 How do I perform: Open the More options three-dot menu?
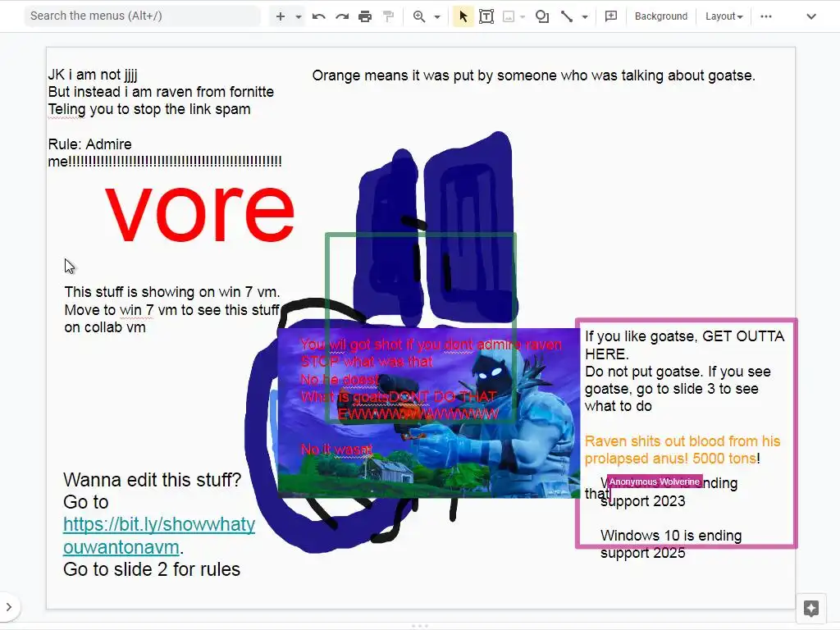tap(766, 16)
